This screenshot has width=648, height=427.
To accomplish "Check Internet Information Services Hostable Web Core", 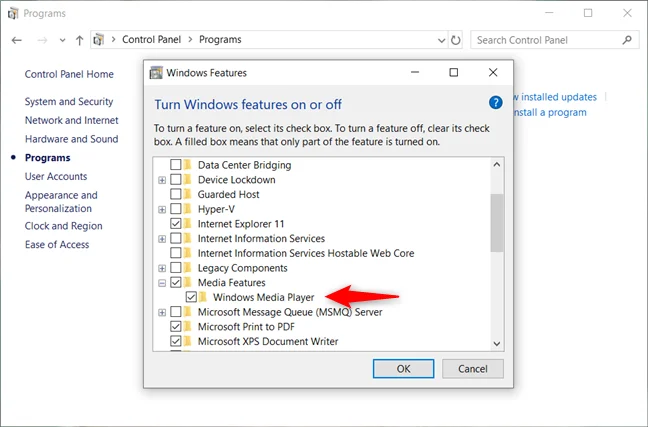I will 176,253.
